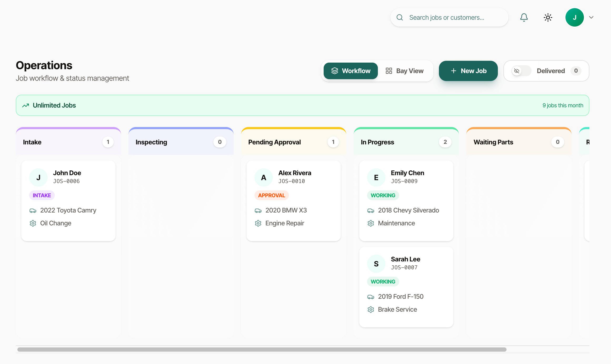Expand the user account chevron
Viewport: 611px width, 364px height.
coord(591,17)
